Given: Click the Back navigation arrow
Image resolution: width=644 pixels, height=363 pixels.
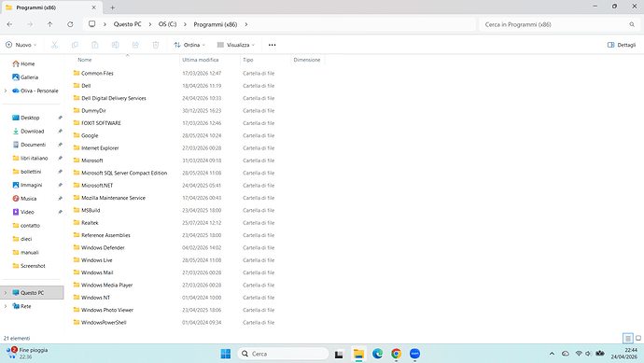Looking at the screenshot, I should click(x=10, y=24).
